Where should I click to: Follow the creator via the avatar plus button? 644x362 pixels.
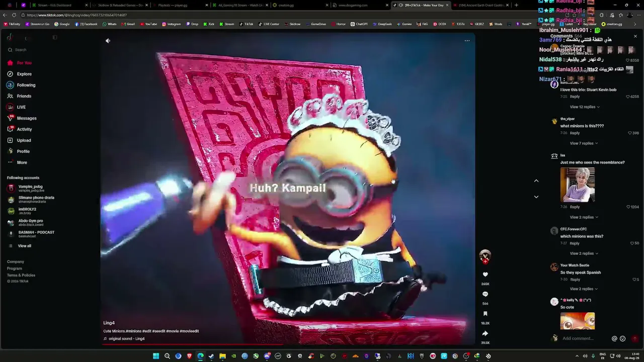(x=485, y=261)
